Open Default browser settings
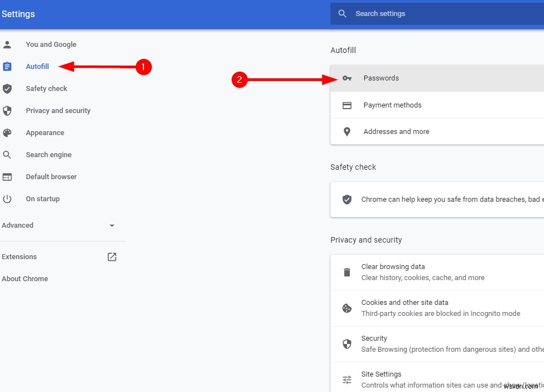Image resolution: width=544 pixels, height=392 pixels. pos(51,177)
